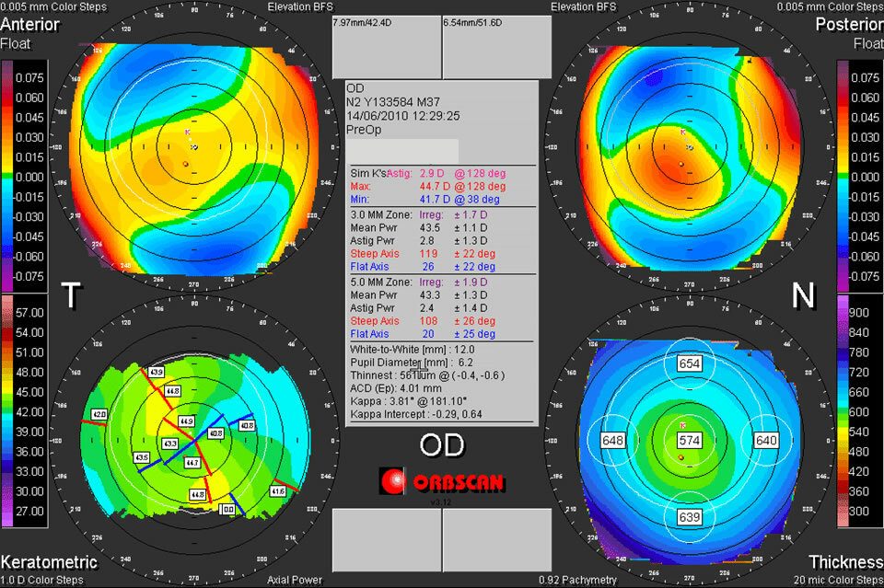Click the 'Kappa Intercept' line
Image resolution: width=884 pixels, height=588 pixels.
tap(416, 414)
